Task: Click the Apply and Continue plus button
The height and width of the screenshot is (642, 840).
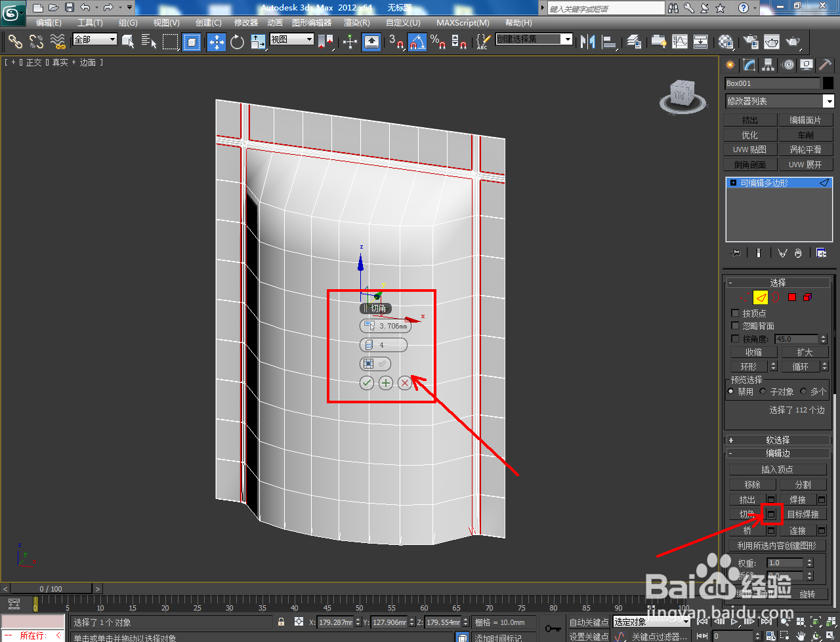Action: pos(386,383)
